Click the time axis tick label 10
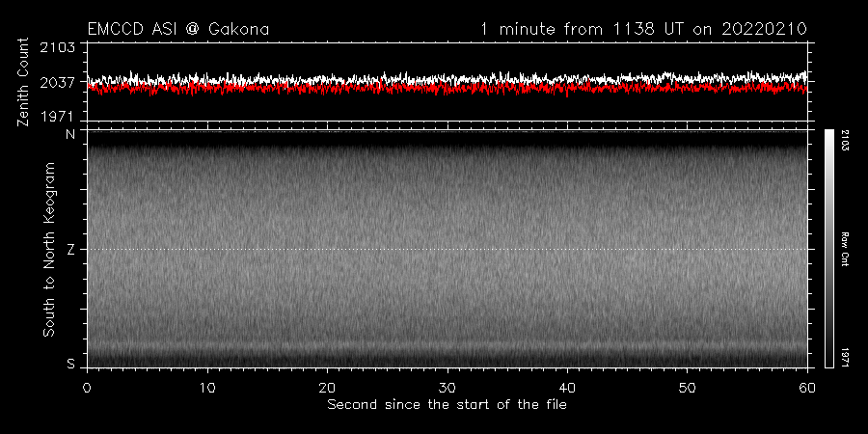 pyautogui.click(x=207, y=387)
